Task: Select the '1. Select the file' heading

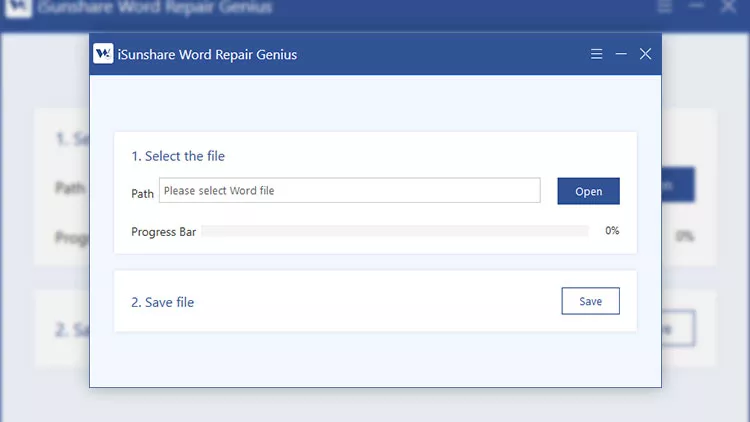Action: click(178, 156)
